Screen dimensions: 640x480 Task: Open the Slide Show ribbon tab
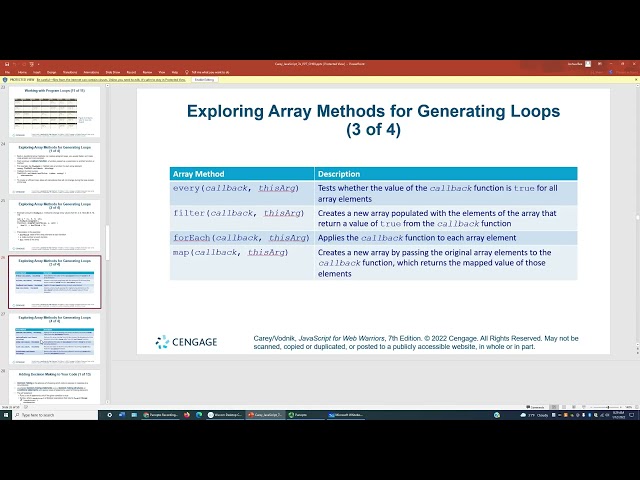point(113,72)
